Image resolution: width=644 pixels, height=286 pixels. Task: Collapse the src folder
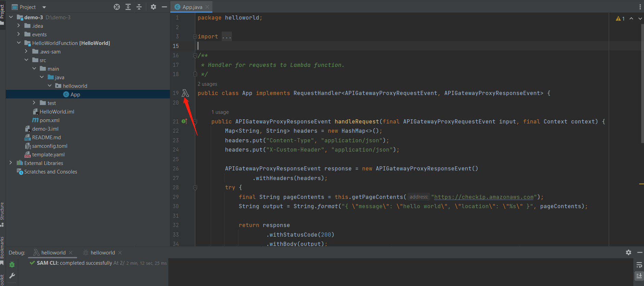tap(26, 60)
